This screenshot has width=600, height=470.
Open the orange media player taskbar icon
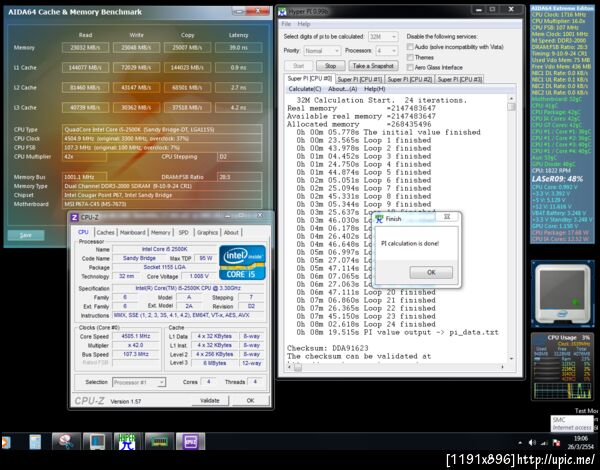click(x=5, y=442)
